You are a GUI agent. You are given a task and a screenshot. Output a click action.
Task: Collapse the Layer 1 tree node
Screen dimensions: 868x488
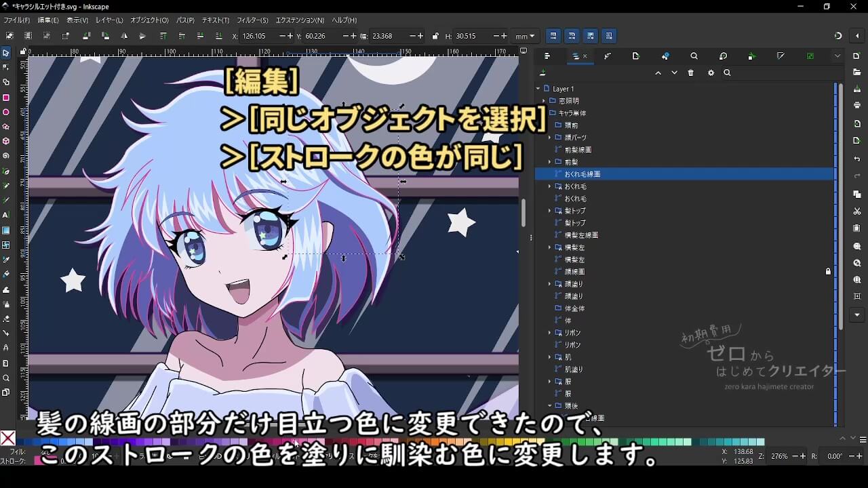click(538, 89)
